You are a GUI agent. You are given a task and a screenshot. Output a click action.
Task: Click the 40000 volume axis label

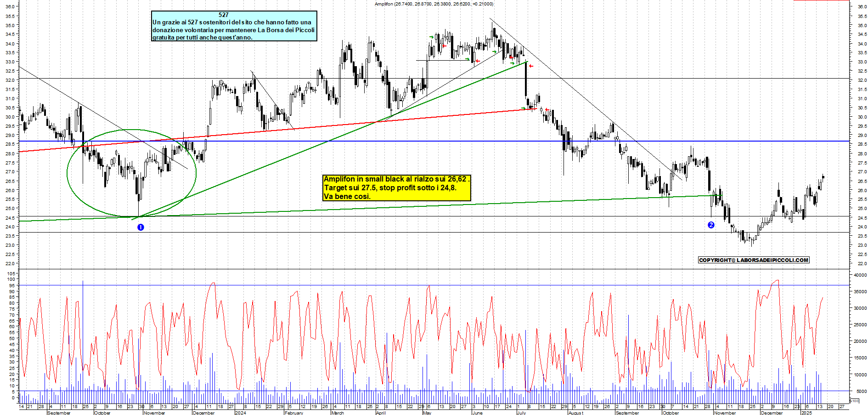click(860, 275)
